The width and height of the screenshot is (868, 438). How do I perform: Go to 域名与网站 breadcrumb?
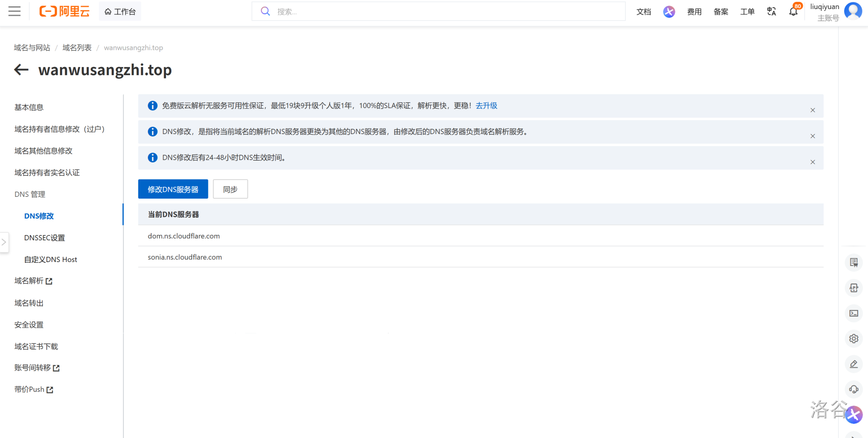[32, 48]
